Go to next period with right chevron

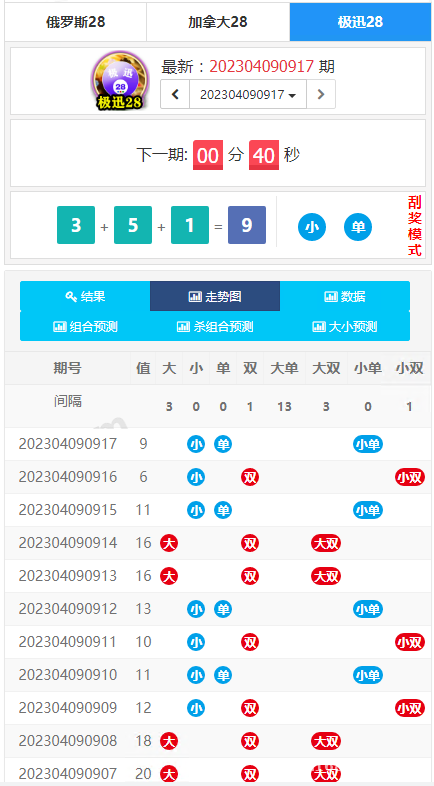click(x=321, y=94)
